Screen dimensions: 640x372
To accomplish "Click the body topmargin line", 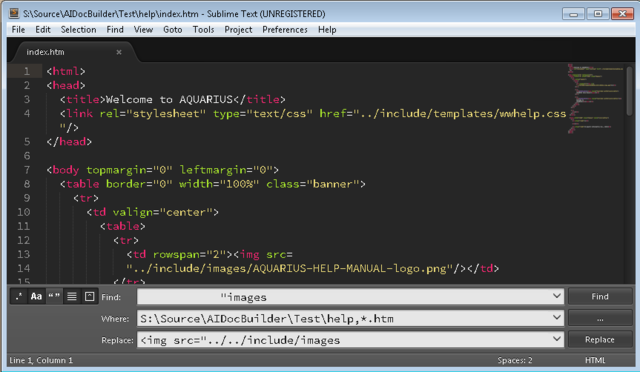I will (162, 170).
